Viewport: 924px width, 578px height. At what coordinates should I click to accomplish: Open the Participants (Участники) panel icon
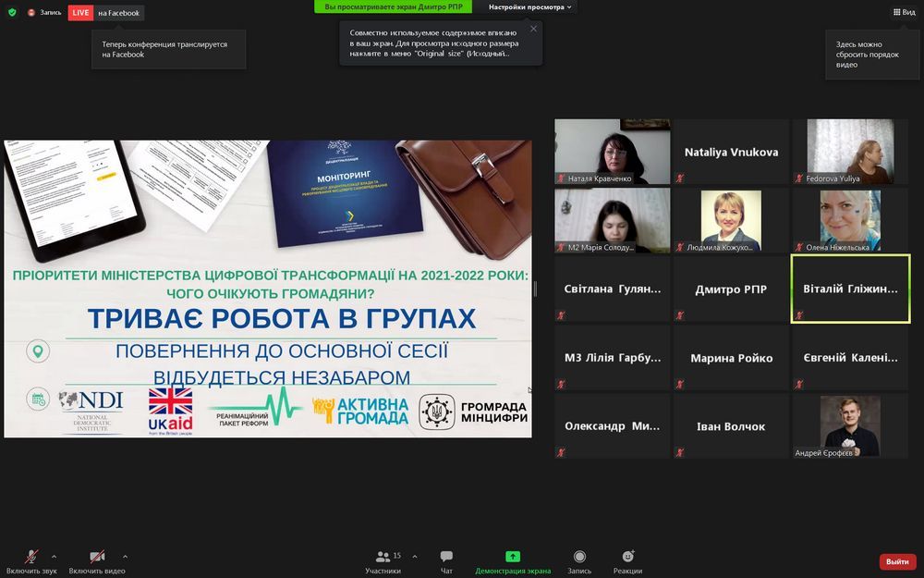(383, 557)
